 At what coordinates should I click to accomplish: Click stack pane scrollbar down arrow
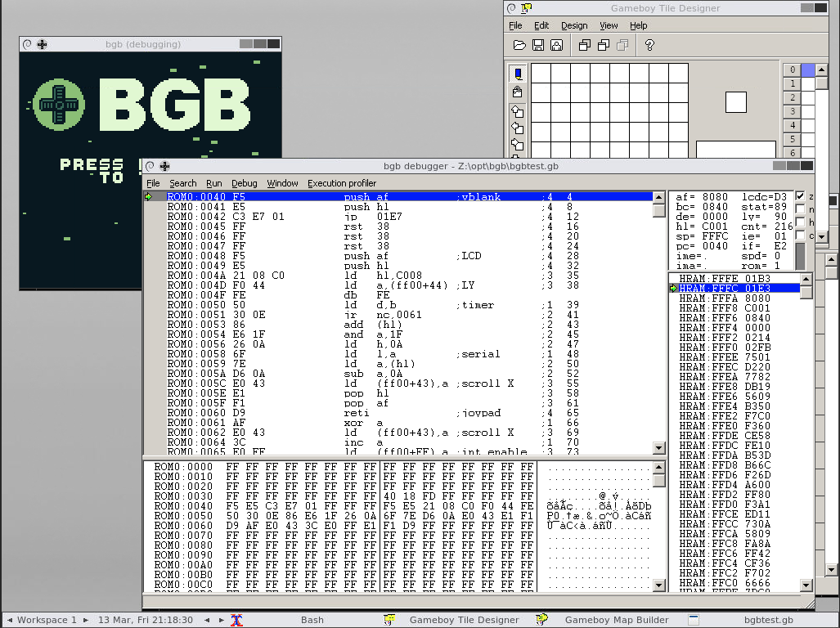806,585
